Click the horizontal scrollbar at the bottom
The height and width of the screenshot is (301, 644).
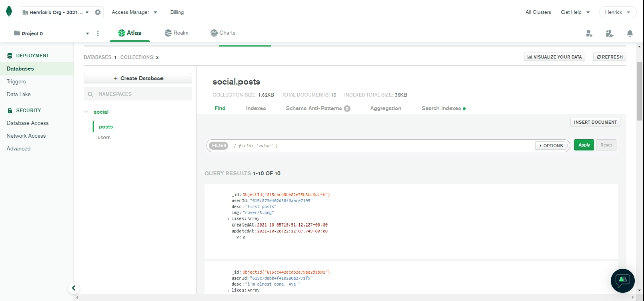[x=355, y=297]
